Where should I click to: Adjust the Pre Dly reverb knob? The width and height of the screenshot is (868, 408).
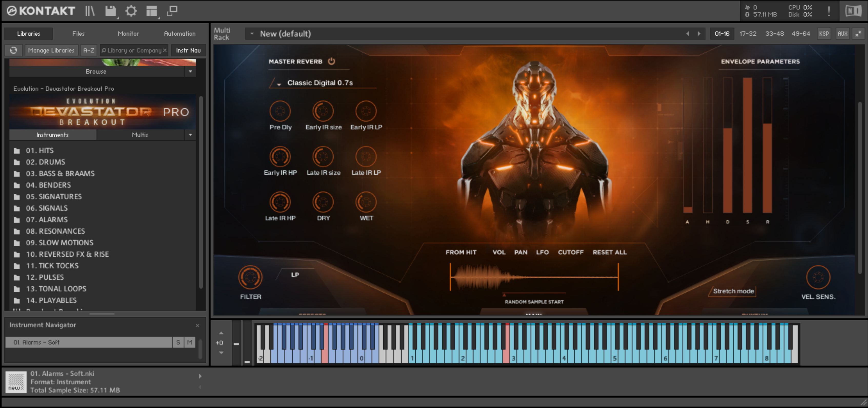tap(280, 111)
